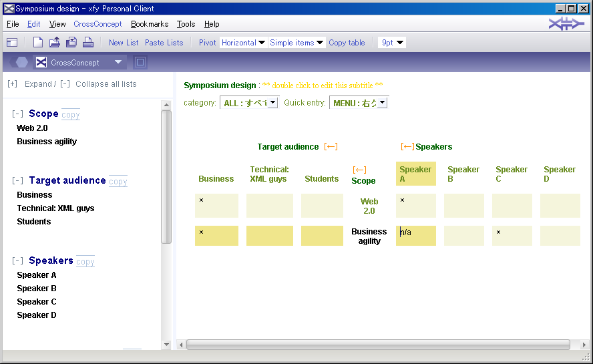Collapse the Target audience list
Screen dimensions: 593x364
pos(17,181)
